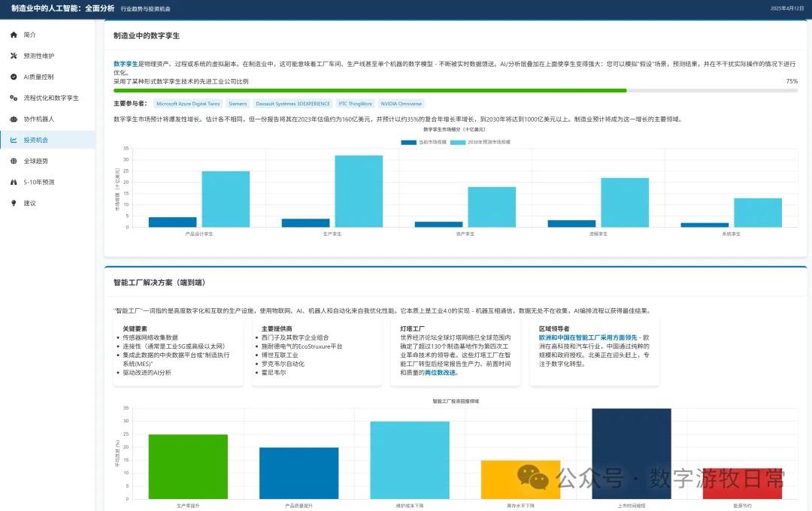Click the green 75% adoption progress bar

(369, 90)
